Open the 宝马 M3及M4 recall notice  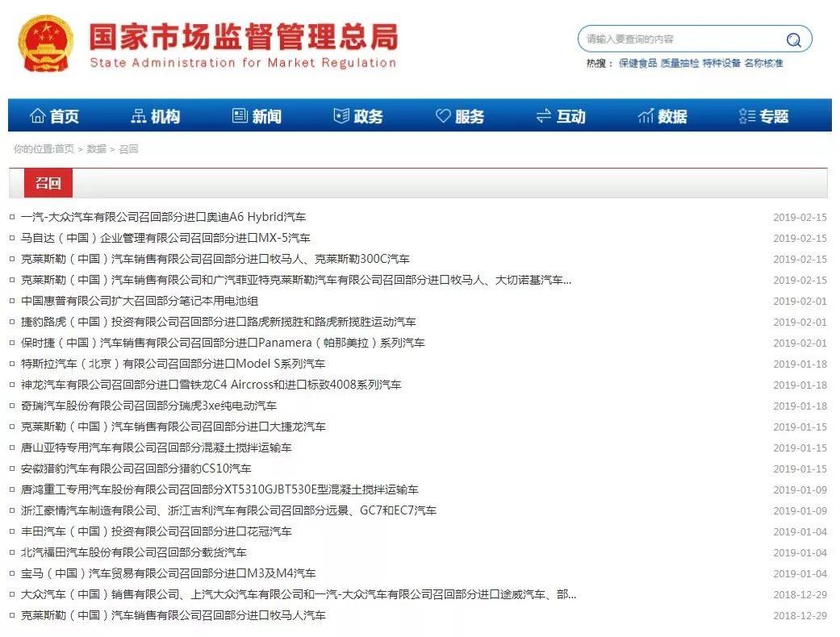168,573
